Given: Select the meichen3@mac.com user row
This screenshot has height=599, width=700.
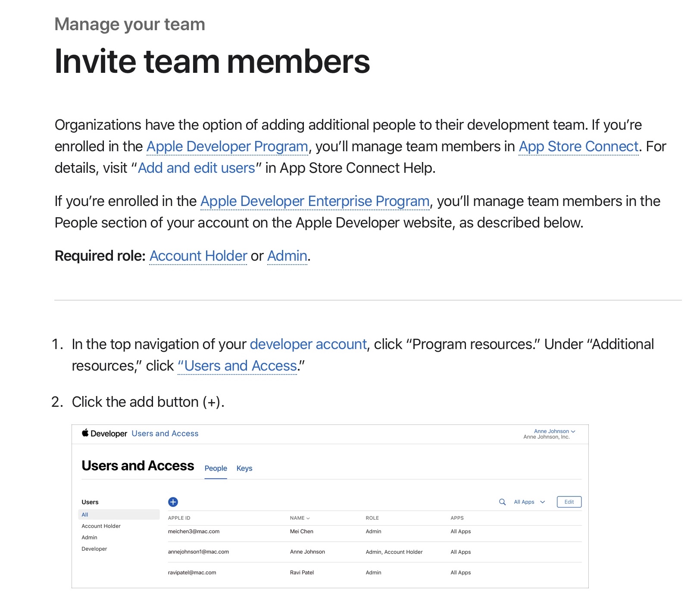Looking at the screenshot, I should point(194,532).
